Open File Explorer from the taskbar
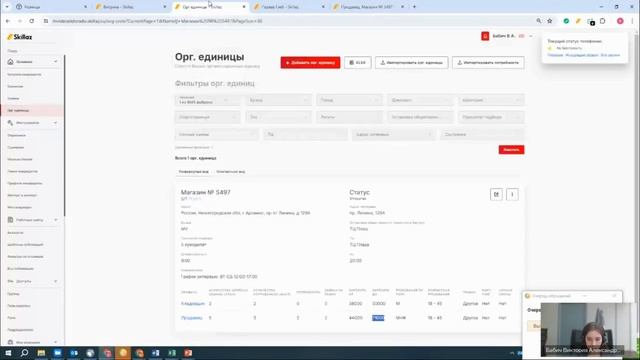Image resolution: width=640 pixels, height=360 pixels. (41, 353)
